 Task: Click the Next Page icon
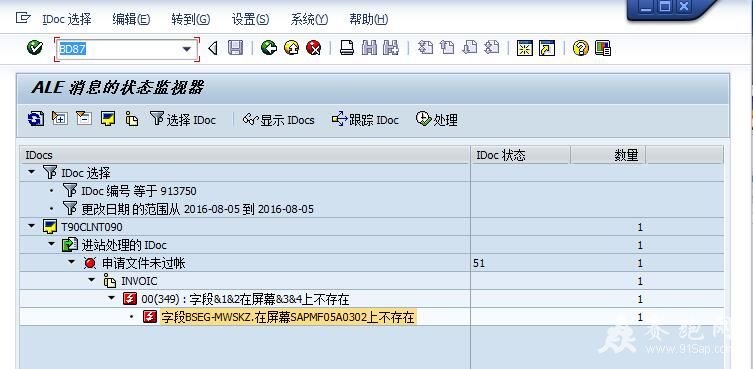pos(470,48)
